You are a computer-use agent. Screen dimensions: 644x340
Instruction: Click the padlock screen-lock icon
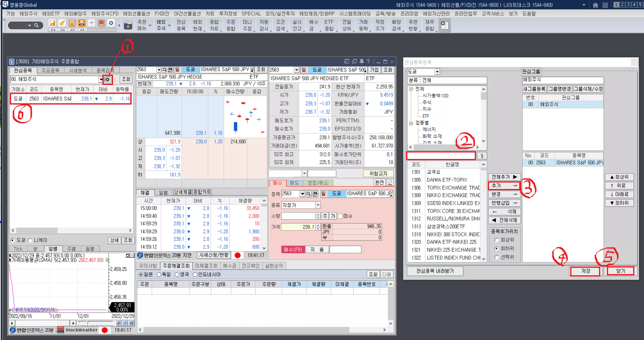coord(72,23)
